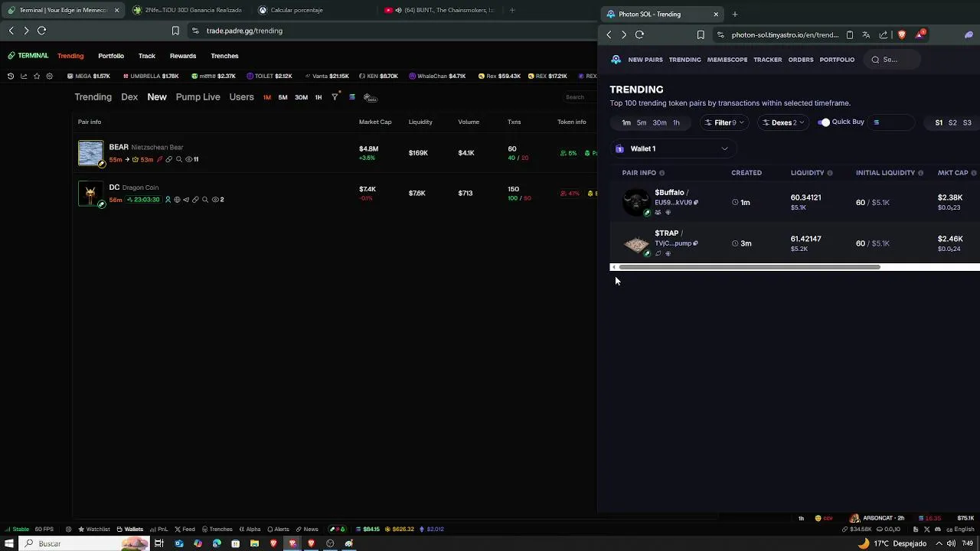Screen dimensions: 980x551
Task: Bookmark the trade.padre.gg page
Action: (x=175, y=31)
